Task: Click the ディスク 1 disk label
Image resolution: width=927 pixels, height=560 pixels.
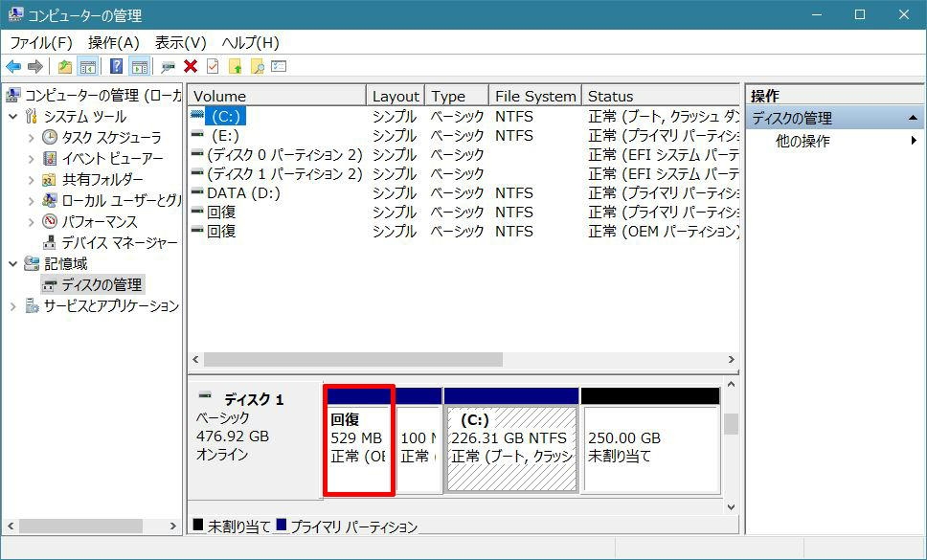Action: [256, 399]
